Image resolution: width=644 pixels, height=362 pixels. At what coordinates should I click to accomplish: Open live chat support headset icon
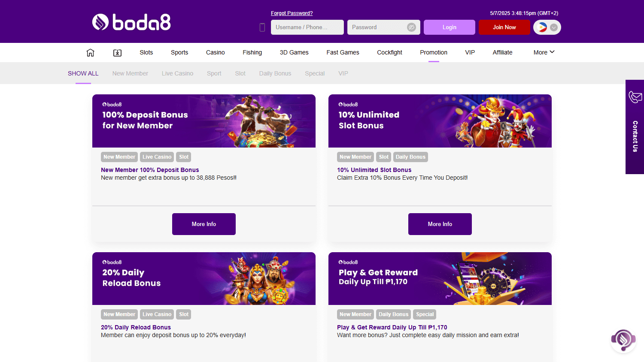pos(623,341)
